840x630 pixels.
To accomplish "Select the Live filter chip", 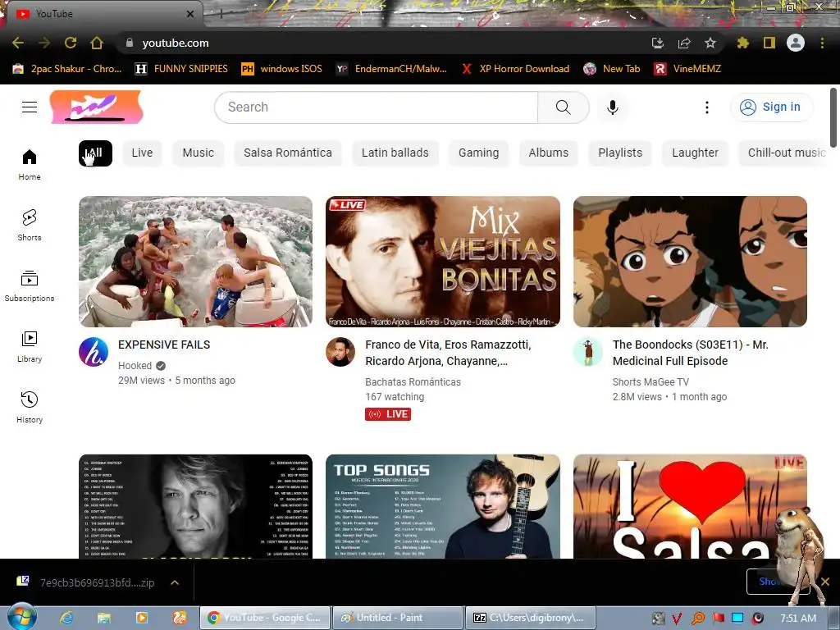I will click(142, 153).
